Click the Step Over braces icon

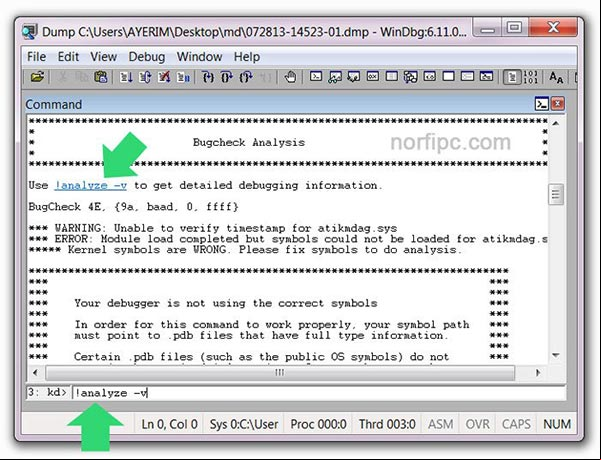pos(227,77)
